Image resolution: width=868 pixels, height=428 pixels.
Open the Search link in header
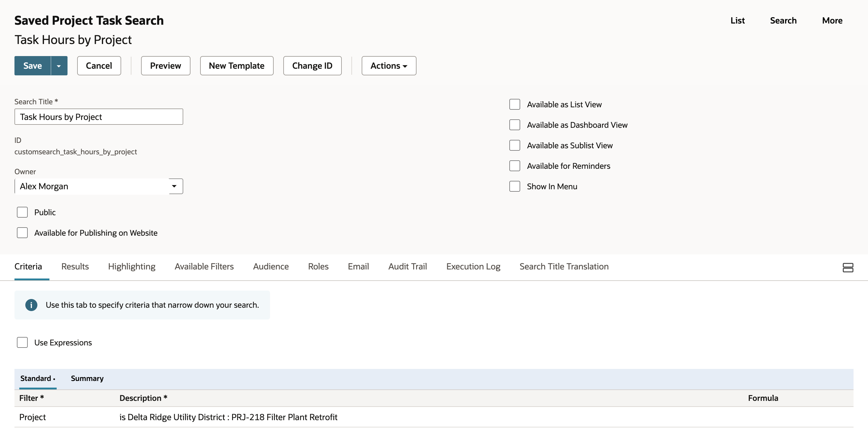tap(783, 20)
